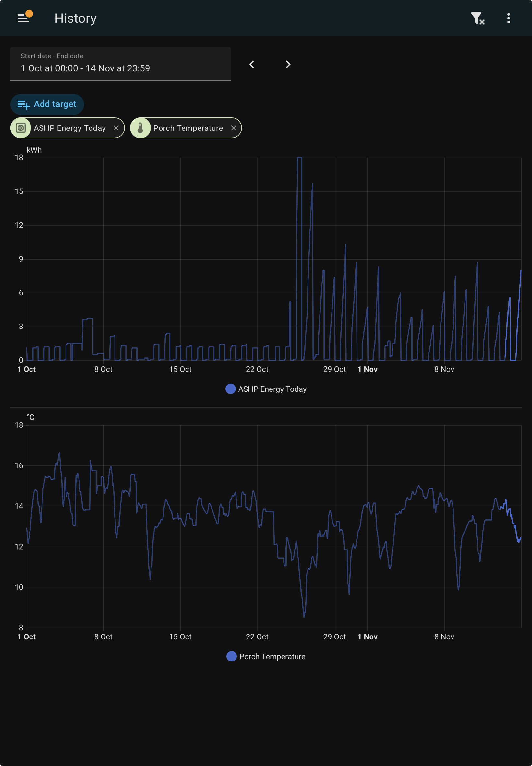This screenshot has width=532, height=766.
Task: Toggle Porch Temperature legend series
Action: pyautogui.click(x=266, y=657)
